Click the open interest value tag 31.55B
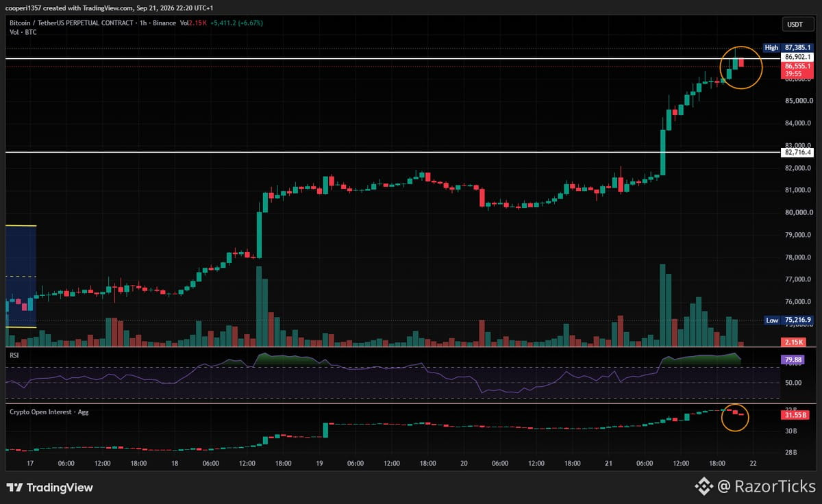822x504 pixels. click(x=795, y=414)
